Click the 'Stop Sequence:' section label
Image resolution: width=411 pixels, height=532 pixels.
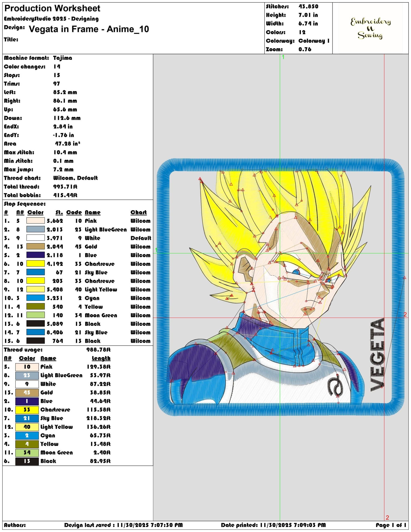pos(25,204)
